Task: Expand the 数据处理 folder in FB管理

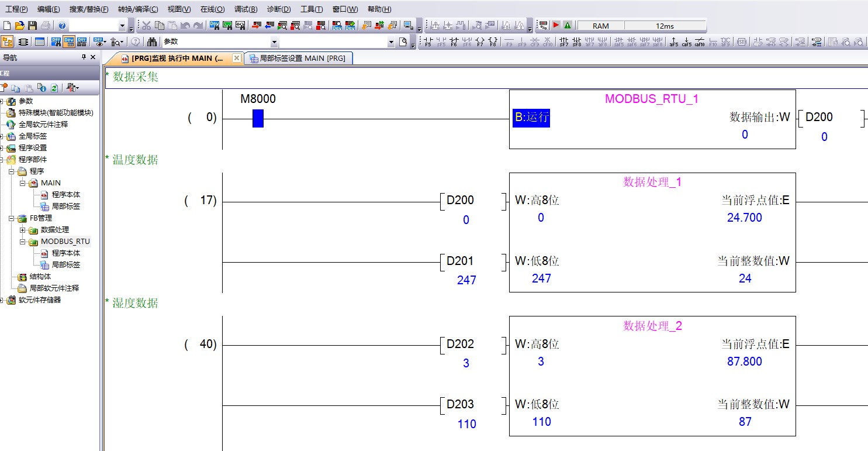Action: click(23, 230)
